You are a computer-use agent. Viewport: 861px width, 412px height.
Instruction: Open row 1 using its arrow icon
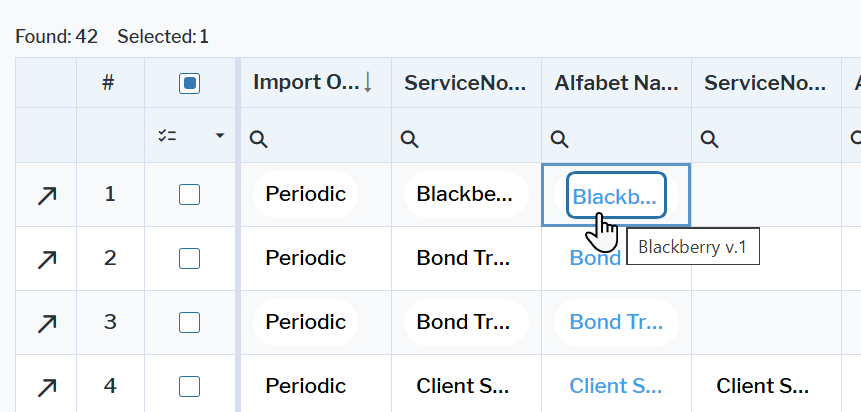(x=46, y=195)
